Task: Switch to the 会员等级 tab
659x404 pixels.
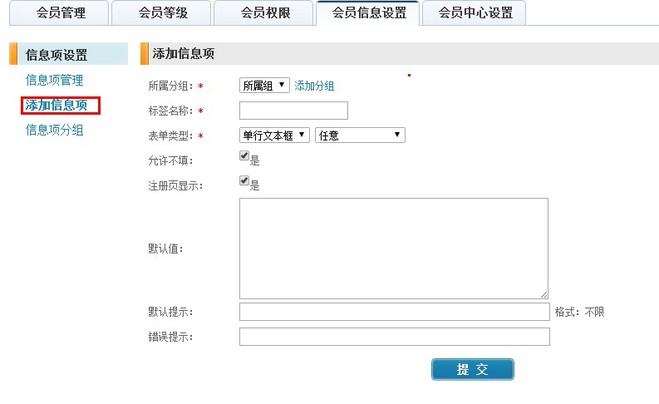Action: 161,13
